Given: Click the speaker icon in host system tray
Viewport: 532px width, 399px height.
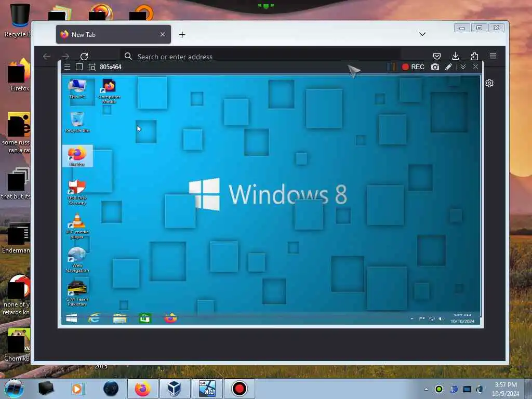Looking at the screenshot, I should [x=480, y=389].
